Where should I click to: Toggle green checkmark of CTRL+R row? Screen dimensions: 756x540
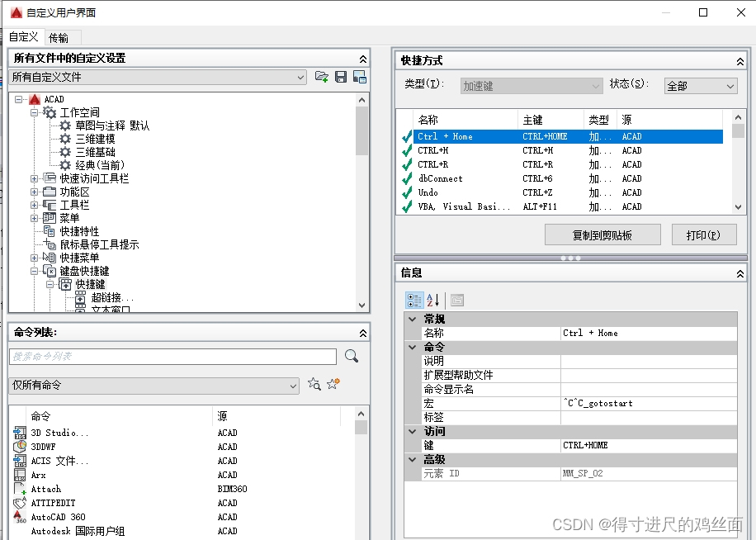(406, 164)
